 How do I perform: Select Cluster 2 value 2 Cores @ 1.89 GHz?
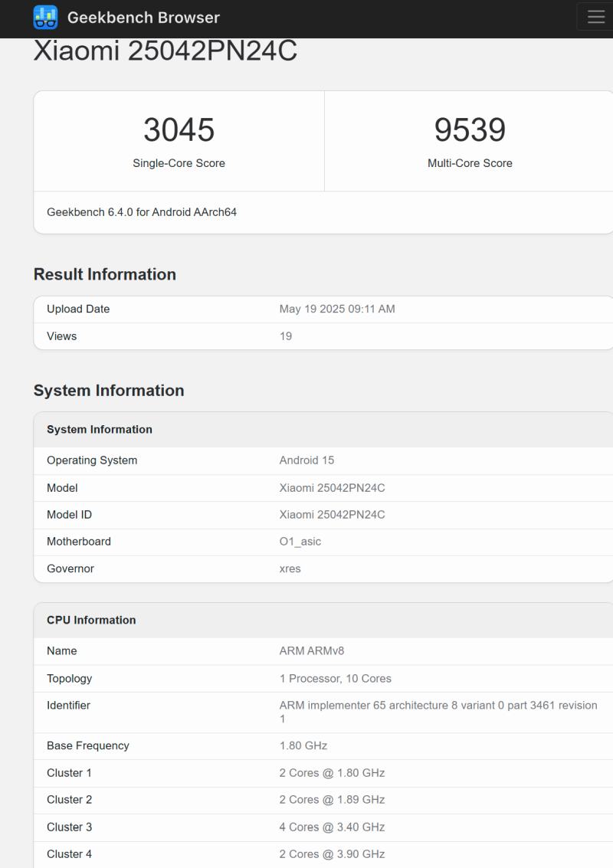coord(333,799)
